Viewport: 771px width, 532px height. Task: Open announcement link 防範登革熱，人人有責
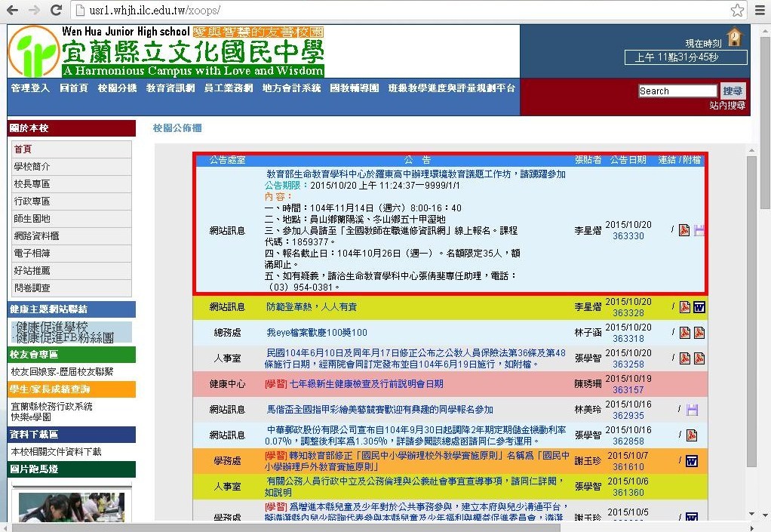pos(312,307)
